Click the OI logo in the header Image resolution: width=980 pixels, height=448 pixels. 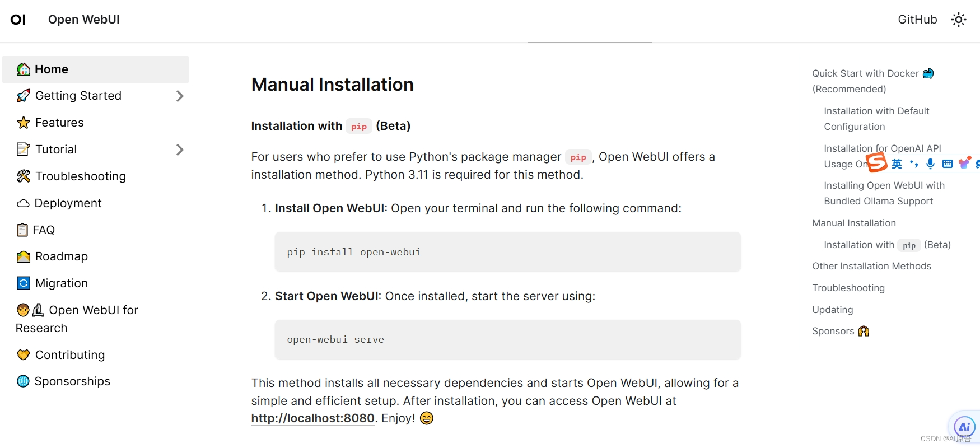18,20
